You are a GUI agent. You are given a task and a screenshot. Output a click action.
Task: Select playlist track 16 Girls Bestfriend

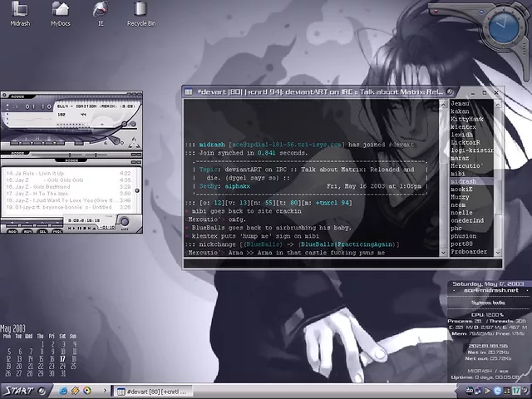68,187
